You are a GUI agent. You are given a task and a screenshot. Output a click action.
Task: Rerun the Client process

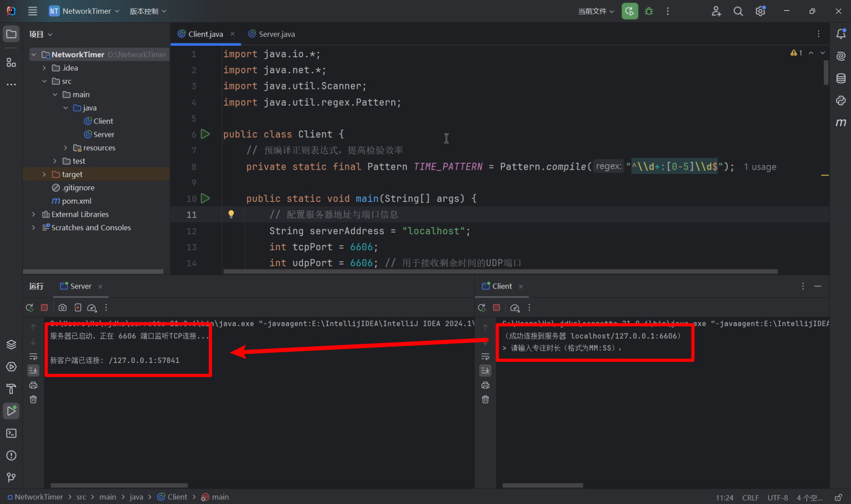pos(482,308)
